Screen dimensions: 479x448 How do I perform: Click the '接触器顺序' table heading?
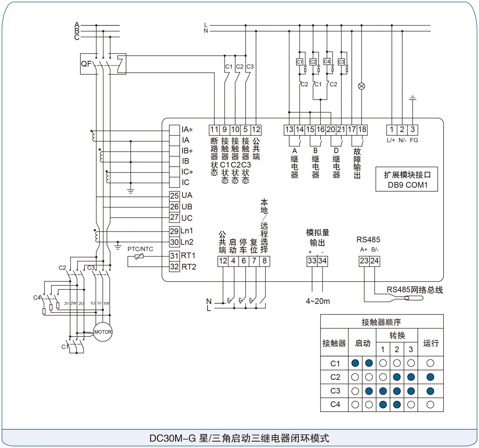tap(381, 322)
